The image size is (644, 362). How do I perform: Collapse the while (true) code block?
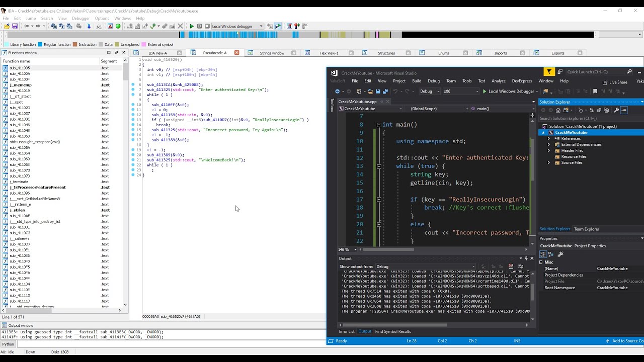coord(378,166)
